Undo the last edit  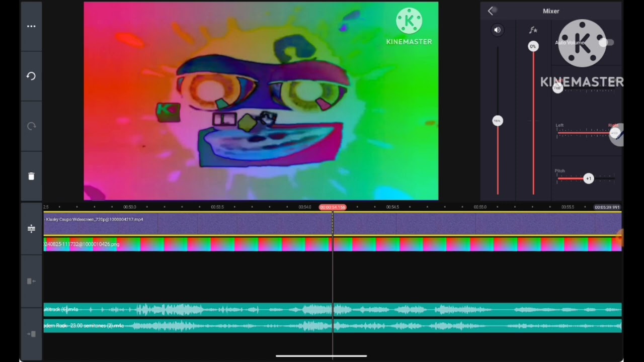pyautogui.click(x=31, y=76)
